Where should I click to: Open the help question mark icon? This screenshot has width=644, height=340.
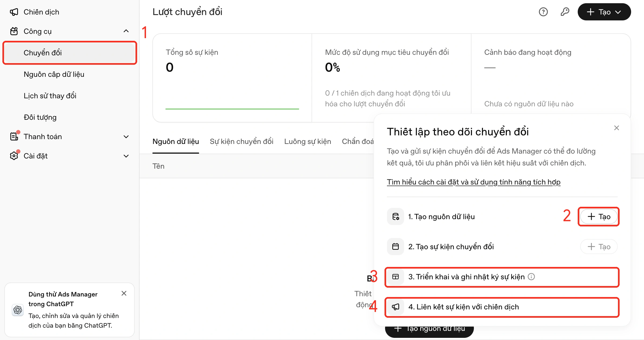543,12
